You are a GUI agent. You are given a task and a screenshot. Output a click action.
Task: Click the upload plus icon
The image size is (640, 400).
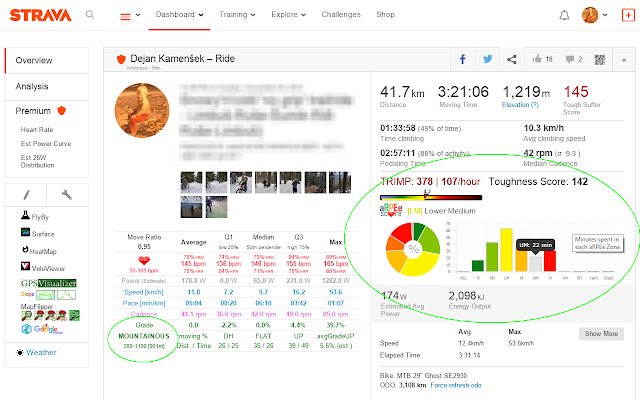click(x=628, y=15)
